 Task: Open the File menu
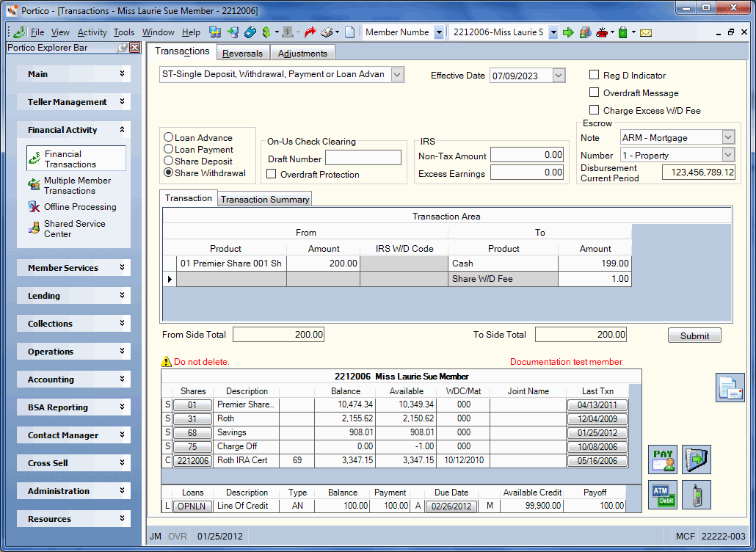[x=37, y=32]
